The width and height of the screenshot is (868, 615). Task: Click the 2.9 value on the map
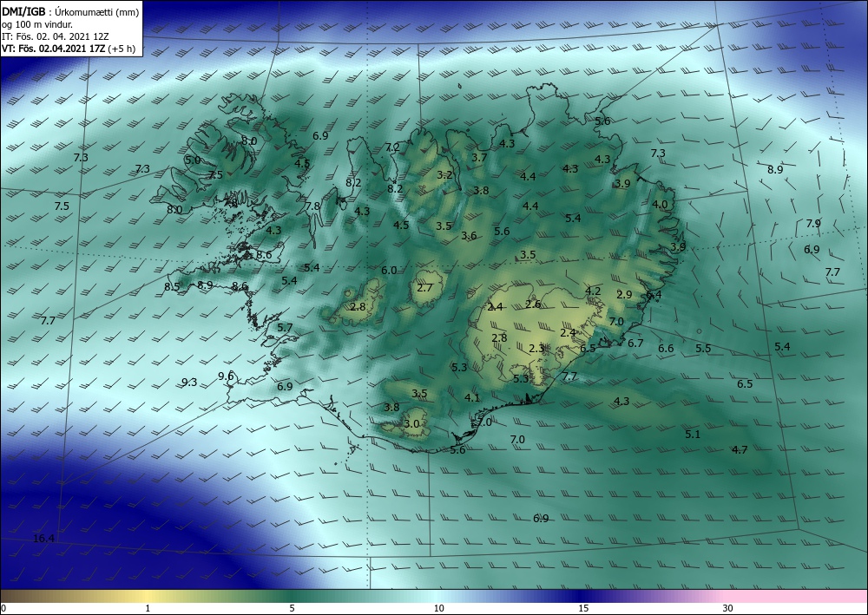tap(624, 294)
